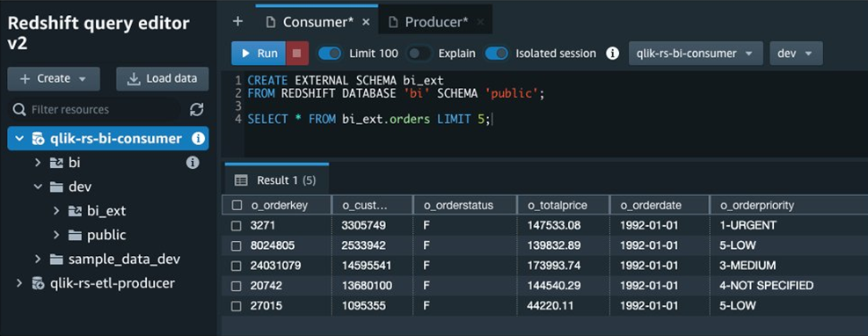
Task: Open the qlik-rs-bi-consumer cluster dropdown
Action: point(696,53)
